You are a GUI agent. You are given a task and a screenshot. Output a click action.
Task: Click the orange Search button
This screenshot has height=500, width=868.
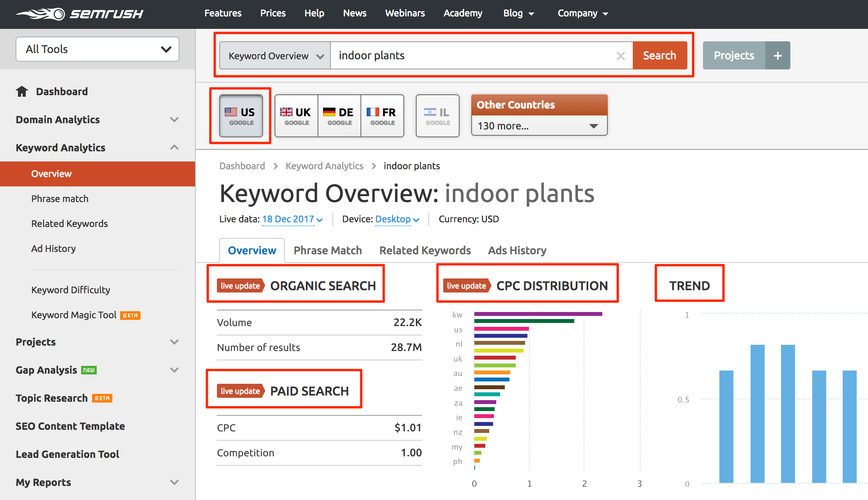(660, 56)
